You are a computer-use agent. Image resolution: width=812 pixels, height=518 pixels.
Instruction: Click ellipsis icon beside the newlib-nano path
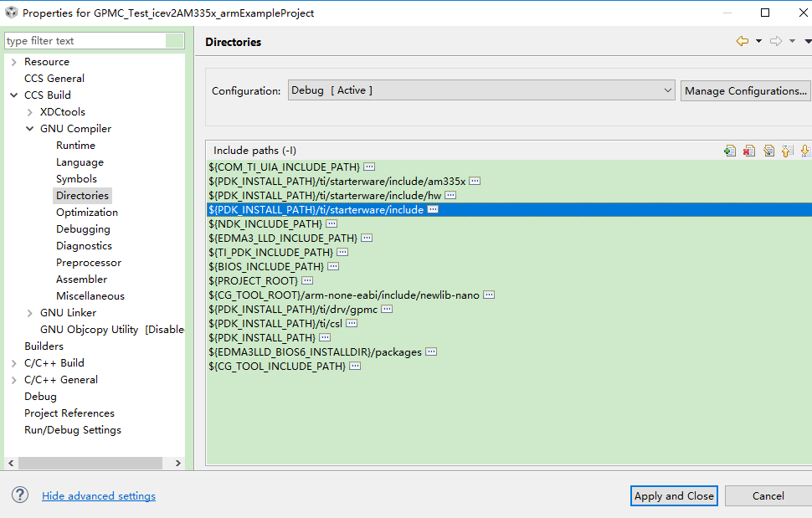pyautogui.click(x=489, y=295)
